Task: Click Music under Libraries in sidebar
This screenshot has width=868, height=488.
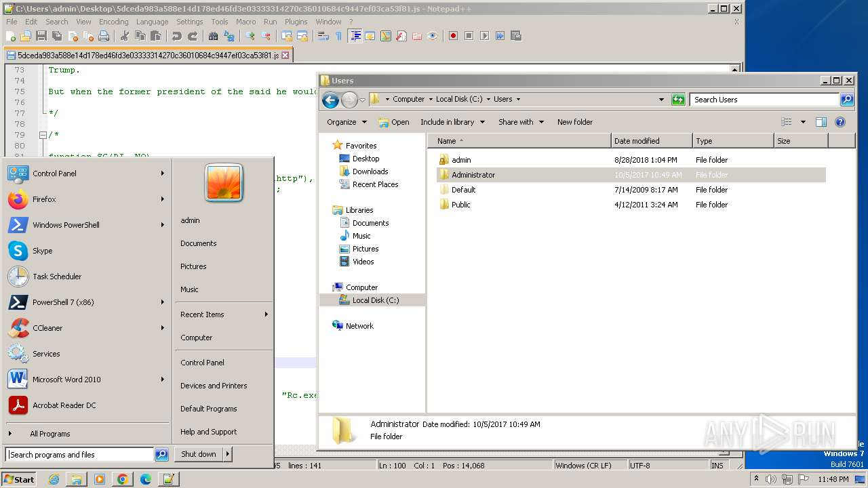Action: coord(361,236)
